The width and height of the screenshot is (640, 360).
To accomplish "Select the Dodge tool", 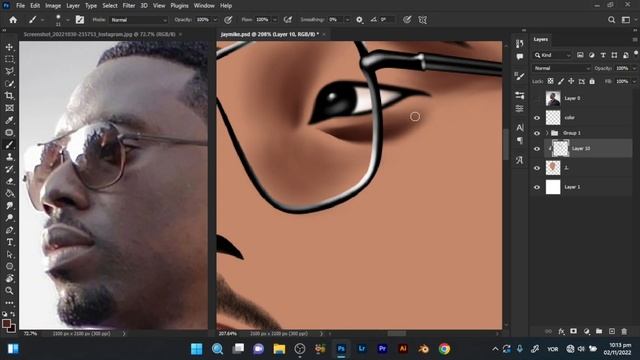I will pos(9,218).
